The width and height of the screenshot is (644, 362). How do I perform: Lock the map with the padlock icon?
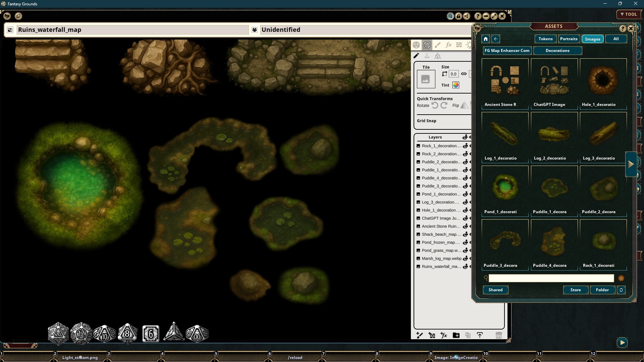click(458, 16)
